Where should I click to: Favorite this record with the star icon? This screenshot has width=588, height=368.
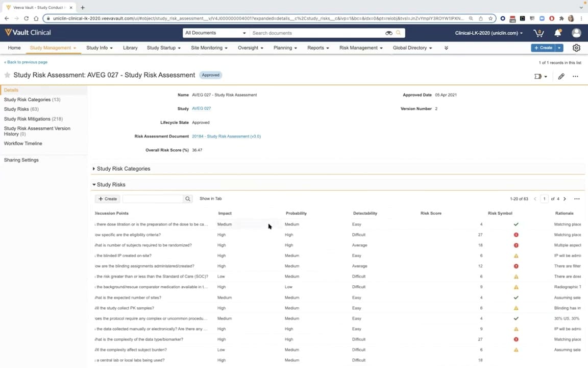point(7,75)
